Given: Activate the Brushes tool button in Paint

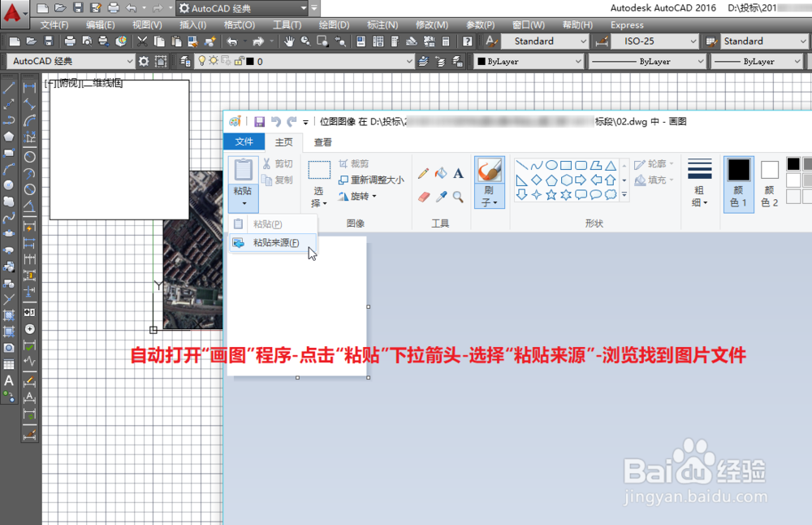Looking at the screenshot, I should (490, 182).
